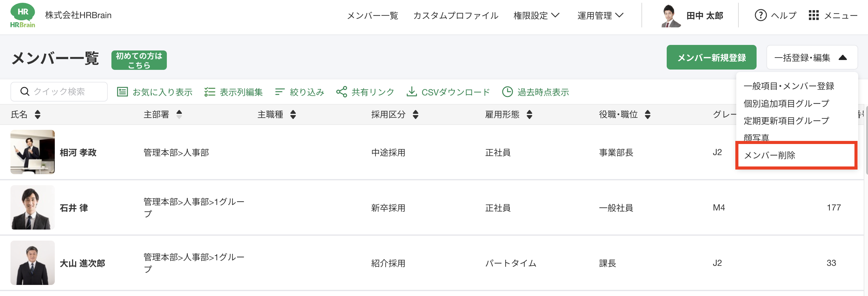Viewport: 868px width, 296px height.
Task: Click the share link icon
Action: click(341, 92)
